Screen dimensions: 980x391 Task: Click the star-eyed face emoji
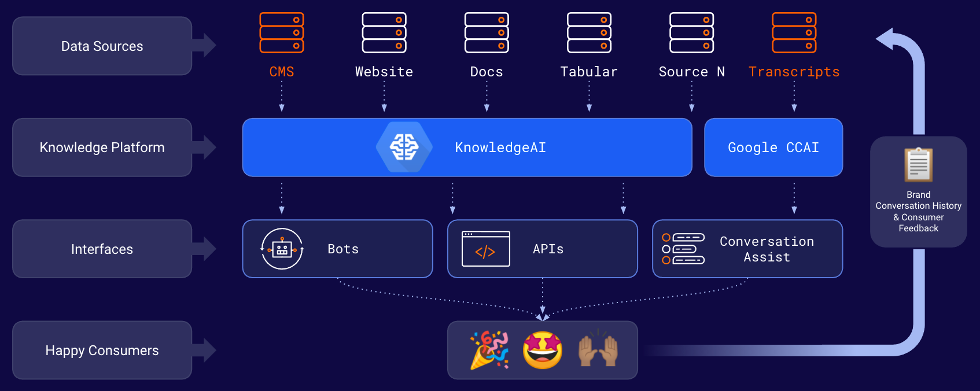(x=543, y=350)
